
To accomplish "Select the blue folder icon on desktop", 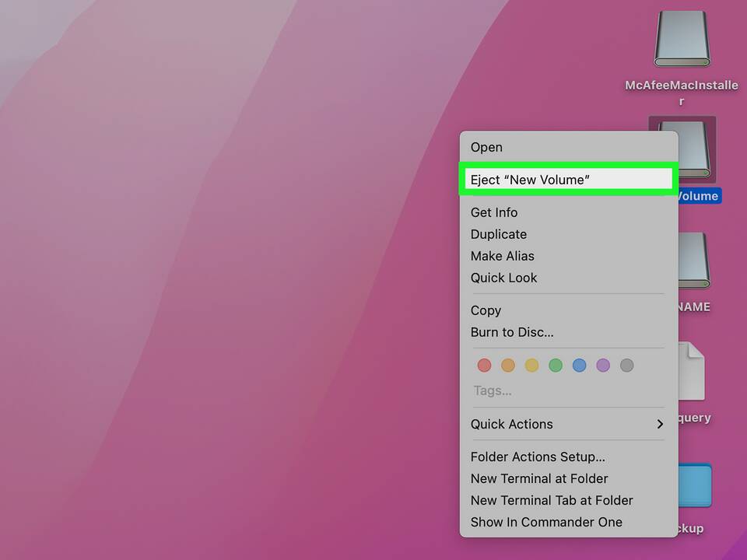I will pyautogui.click(x=695, y=487).
